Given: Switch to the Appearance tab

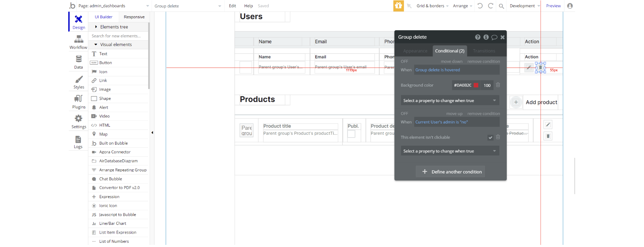Looking at the screenshot, I should (x=415, y=51).
